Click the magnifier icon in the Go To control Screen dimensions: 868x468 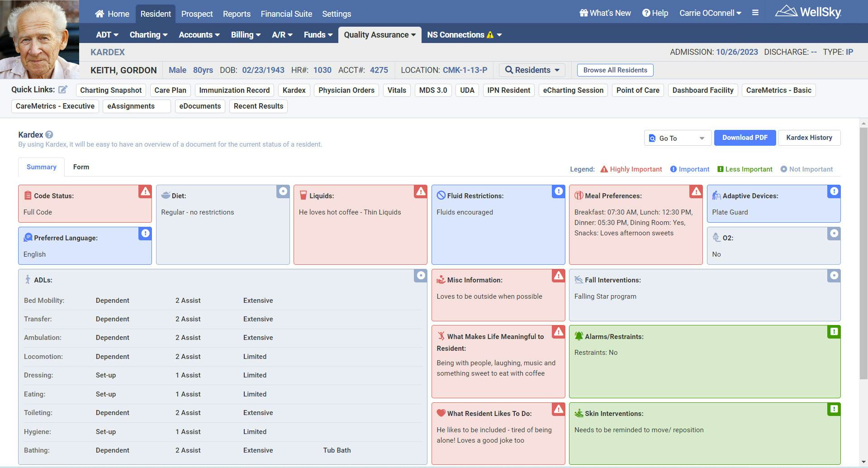tap(652, 138)
